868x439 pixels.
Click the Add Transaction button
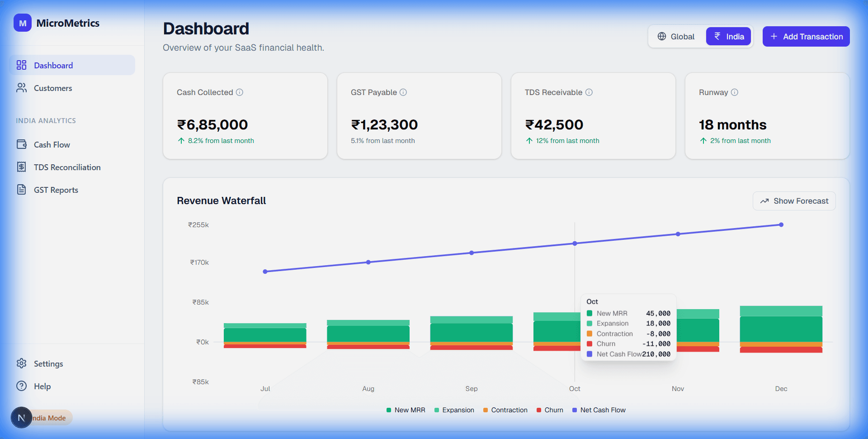click(x=806, y=36)
